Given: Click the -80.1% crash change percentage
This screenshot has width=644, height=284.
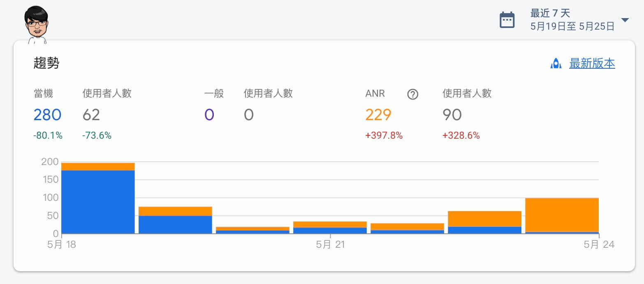Looking at the screenshot, I should click(x=48, y=135).
